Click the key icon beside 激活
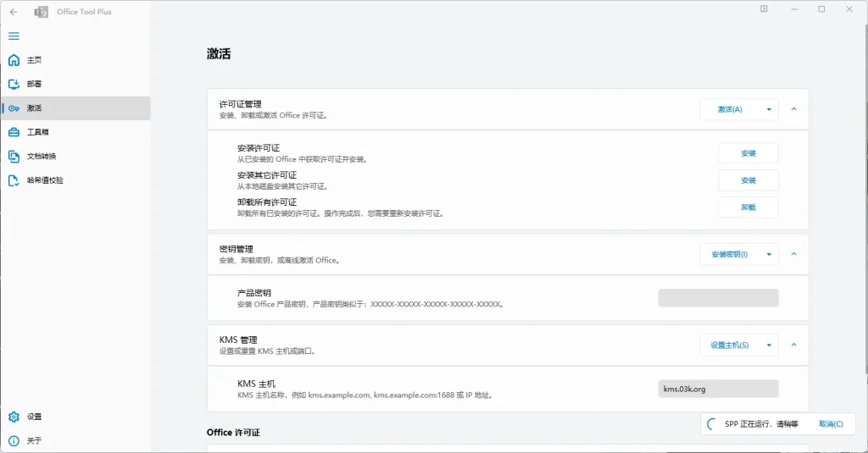868x453 pixels. tap(14, 108)
